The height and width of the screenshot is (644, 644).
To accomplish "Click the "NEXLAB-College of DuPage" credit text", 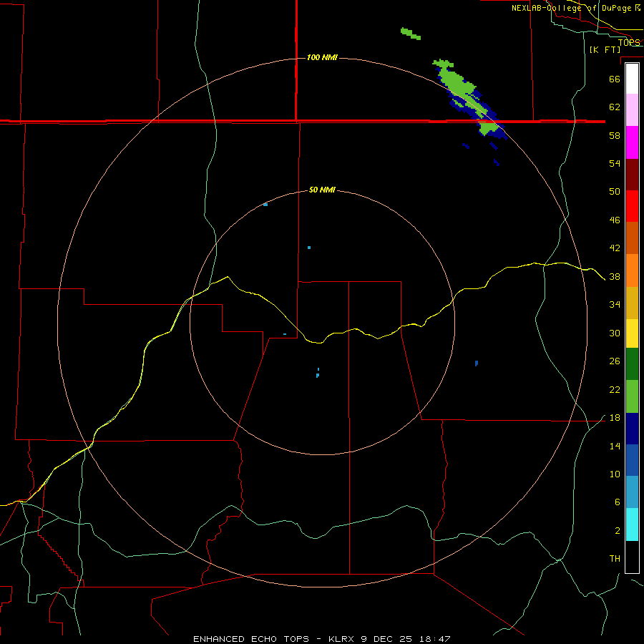I will [572, 8].
